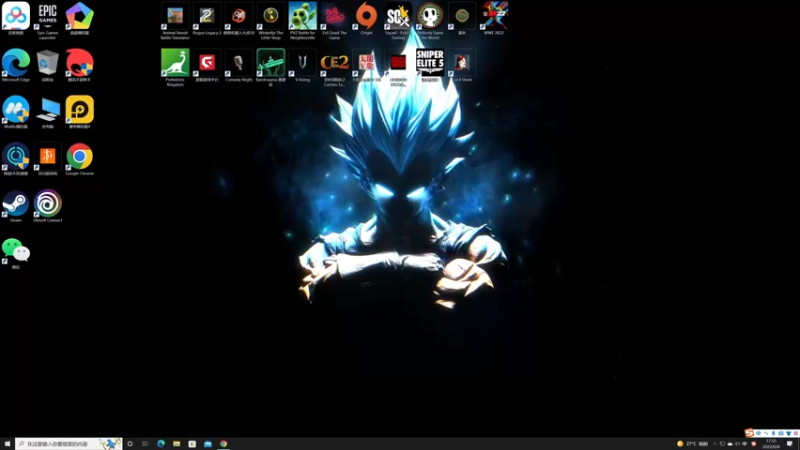Launch Barotrauma submarine shortcut
The image size is (800, 450).
pyautogui.click(x=271, y=67)
